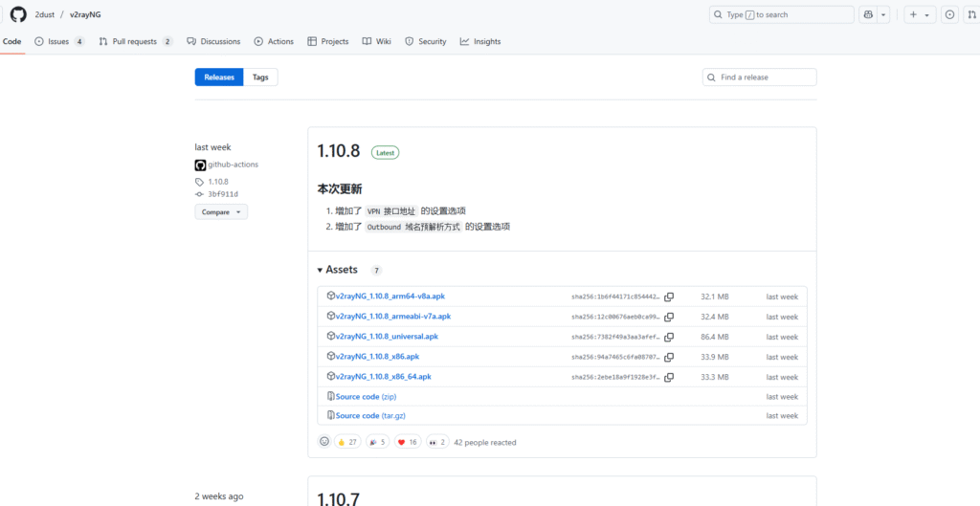Toggle the heart reaction with 16 votes
This screenshot has width=980, height=506.
click(408, 442)
